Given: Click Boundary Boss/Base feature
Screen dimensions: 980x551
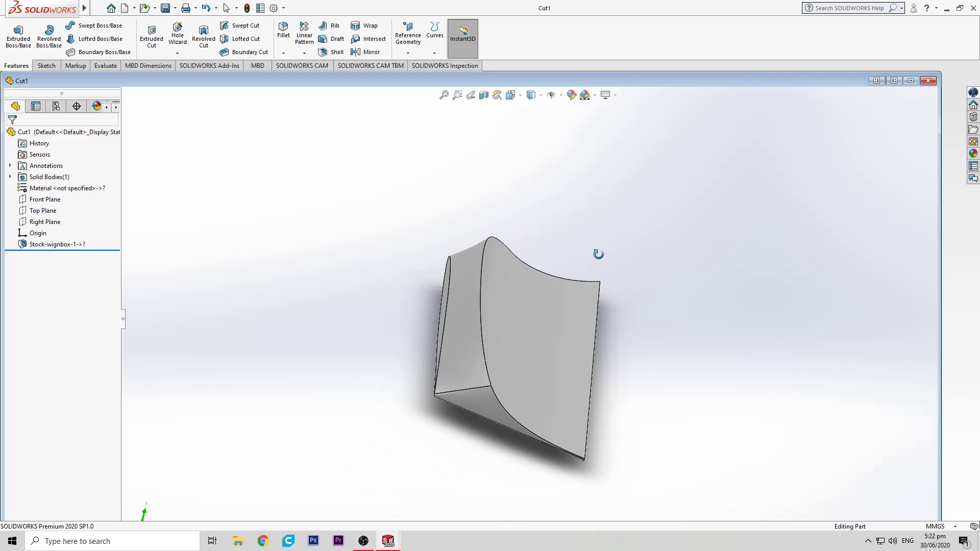Looking at the screenshot, I should (x=98, y=52).
